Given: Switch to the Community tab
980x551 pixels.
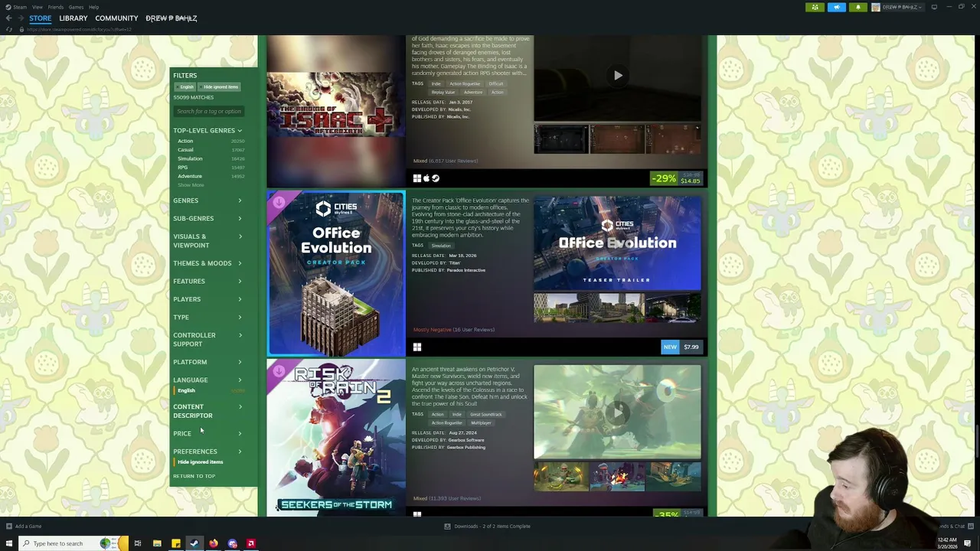Looking at the screenshot, I should [116, 18].
